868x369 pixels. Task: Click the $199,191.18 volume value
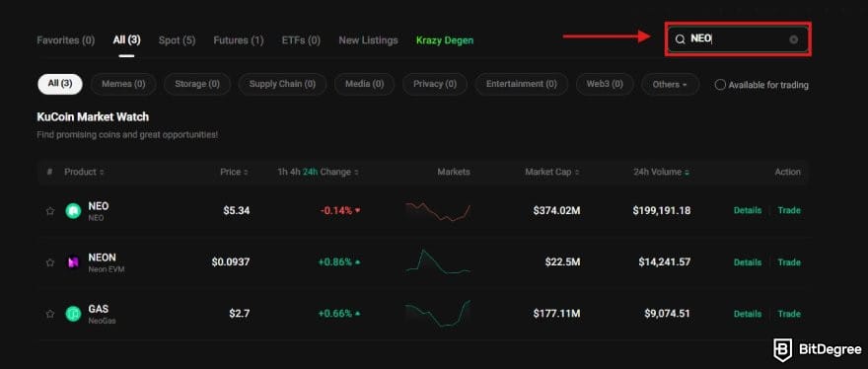click(x=662, y=210)
